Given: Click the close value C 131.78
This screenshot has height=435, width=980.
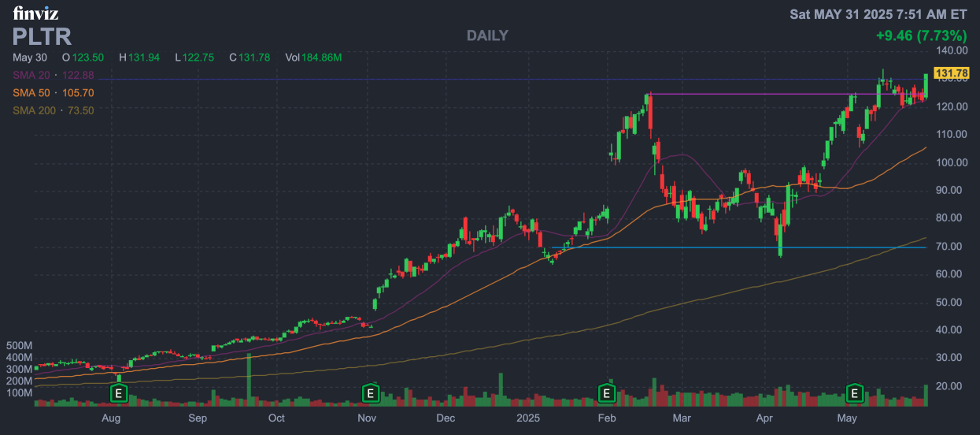Looking at the screenshot, I should (x=250, y=58).
